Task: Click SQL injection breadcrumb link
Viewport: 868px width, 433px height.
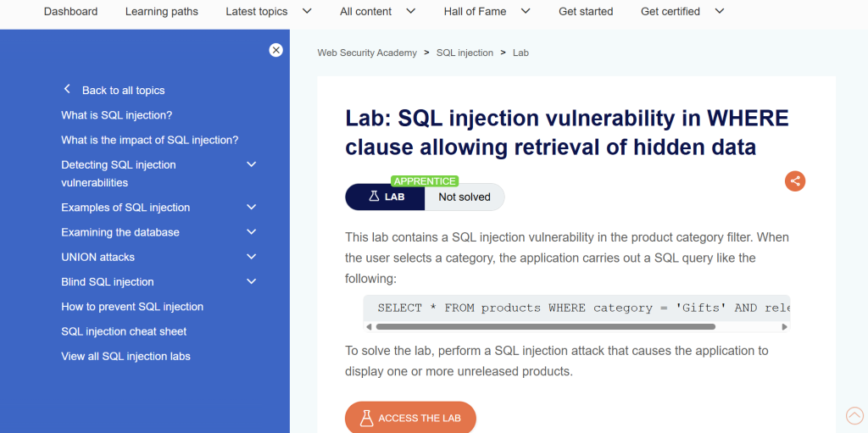Action: pos(465,53)
